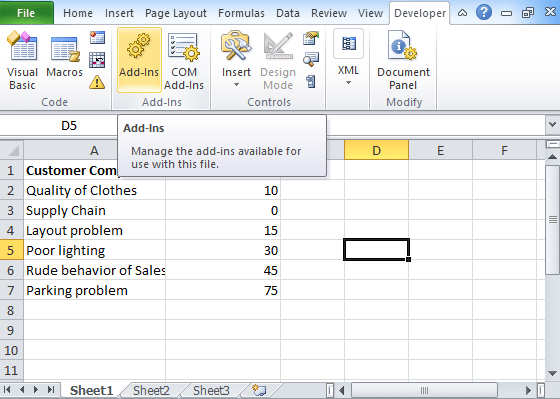
Task: Click cell 'Layout problem'
Action: point(94,230)
